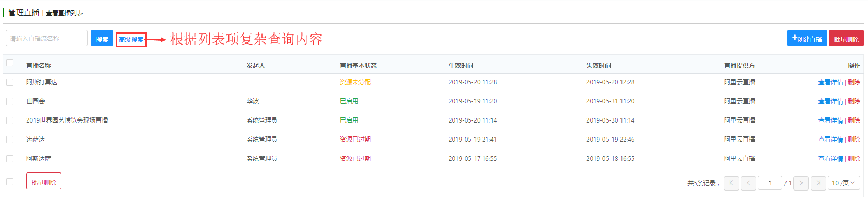Toggle the select-all checkbox in table header
Screen dimensions: 868x207
pos(10,63)
